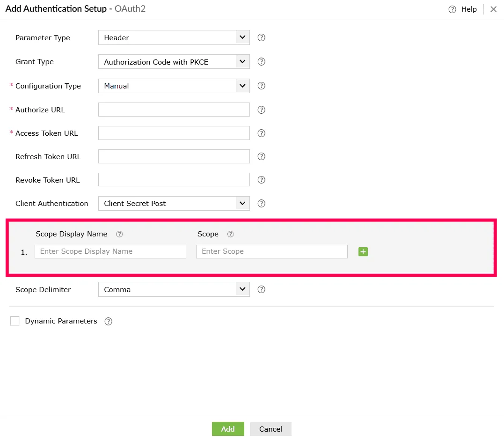Click the green Add button
504x441 pixels.
point(228,429)
